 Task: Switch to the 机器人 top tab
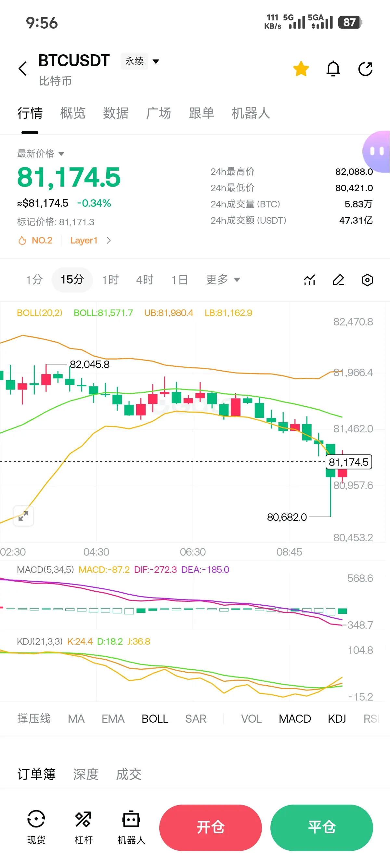tap(251, 113)
